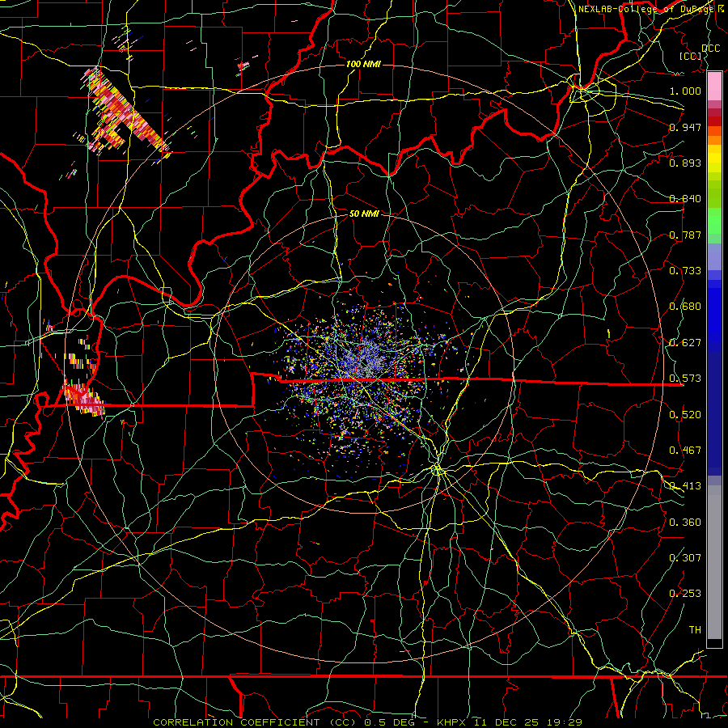The height and width of the screenshot is (728, 728).
Task: Click the "[CC]" units label above the scale
Action: 691,56
